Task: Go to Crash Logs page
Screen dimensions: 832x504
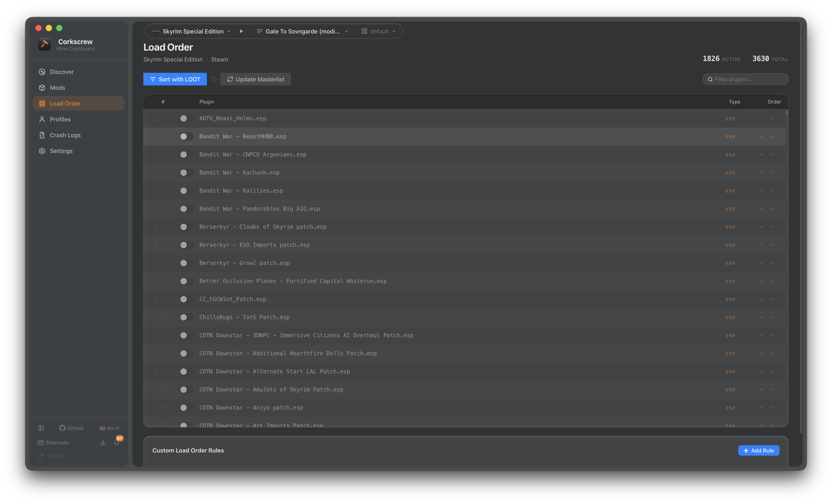Action: [65, 135]
